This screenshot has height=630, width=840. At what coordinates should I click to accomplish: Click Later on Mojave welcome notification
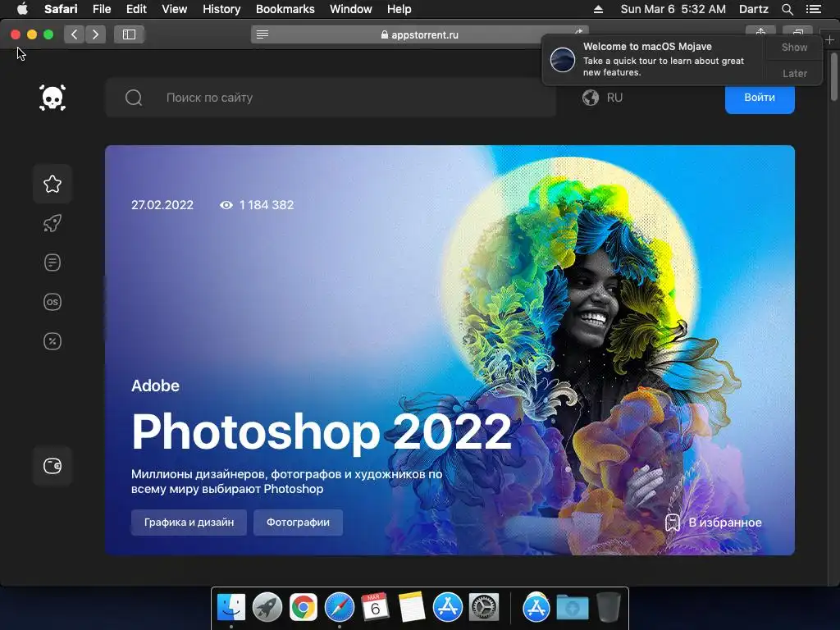[x=794, y=73]
